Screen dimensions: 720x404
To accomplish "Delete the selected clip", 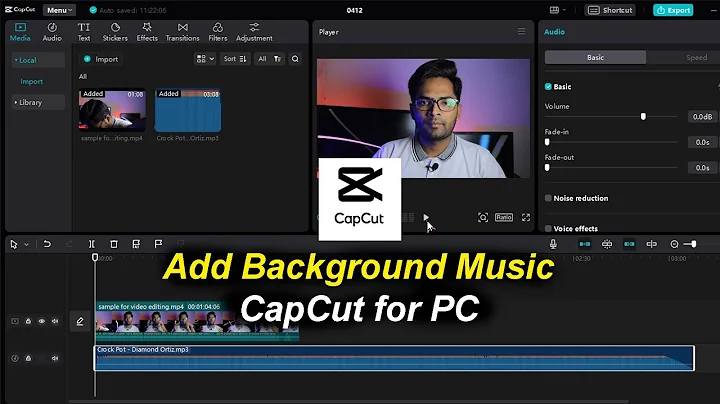I will coord(114,244).
